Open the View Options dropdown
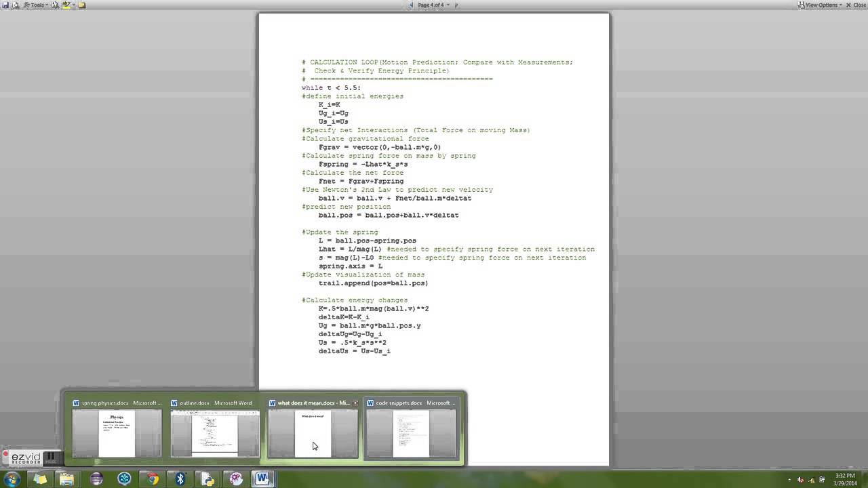Viewport: 868px width, 488px height. (820, 5)
